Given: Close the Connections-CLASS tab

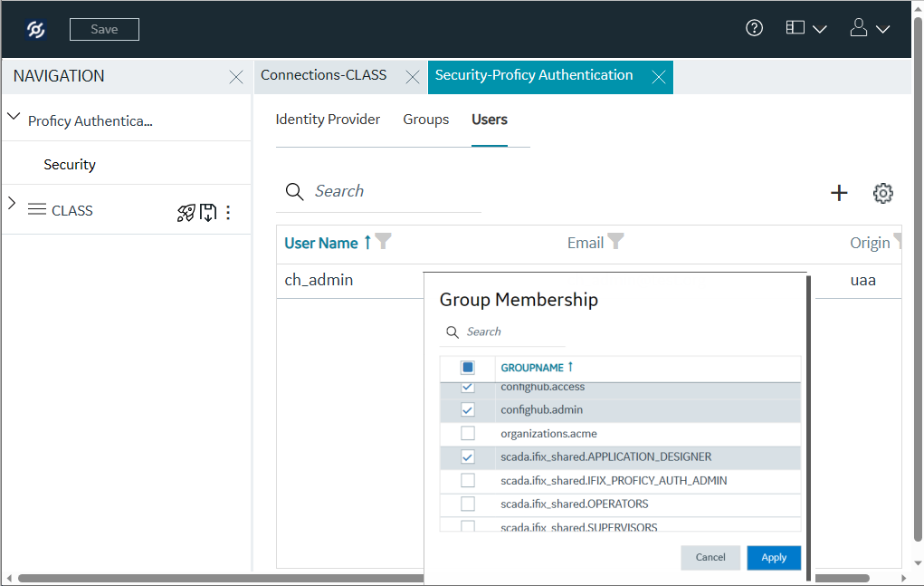Looking at the screenshot, I should [x=413, y=77].
